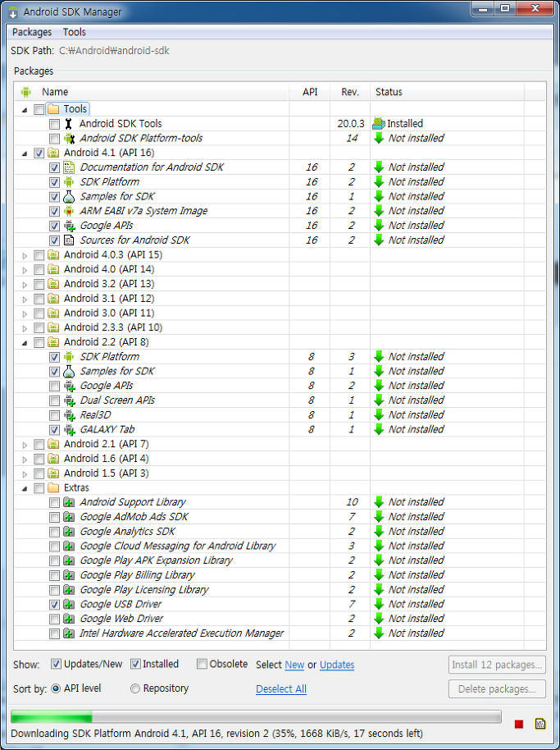Viewport: 560px width, 750px height.
Task: Click the Dual Screen APIs add-on icon
Action: (70, 400)
